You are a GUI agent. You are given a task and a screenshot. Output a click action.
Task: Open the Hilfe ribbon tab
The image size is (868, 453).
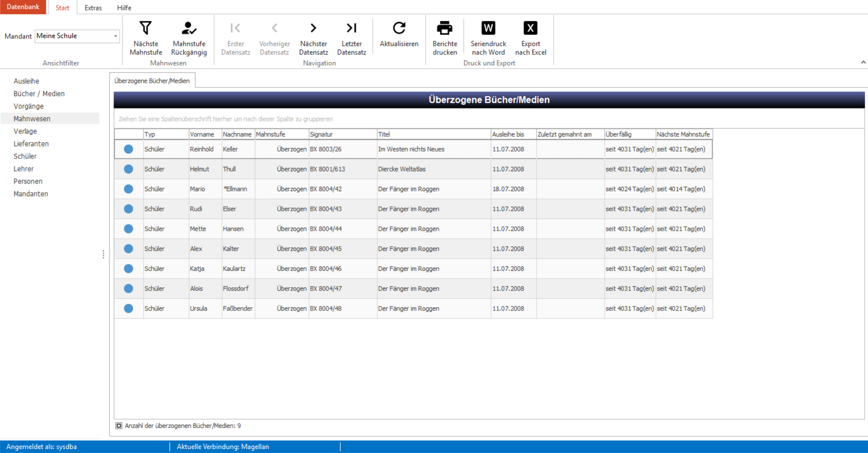pos(124,8)
